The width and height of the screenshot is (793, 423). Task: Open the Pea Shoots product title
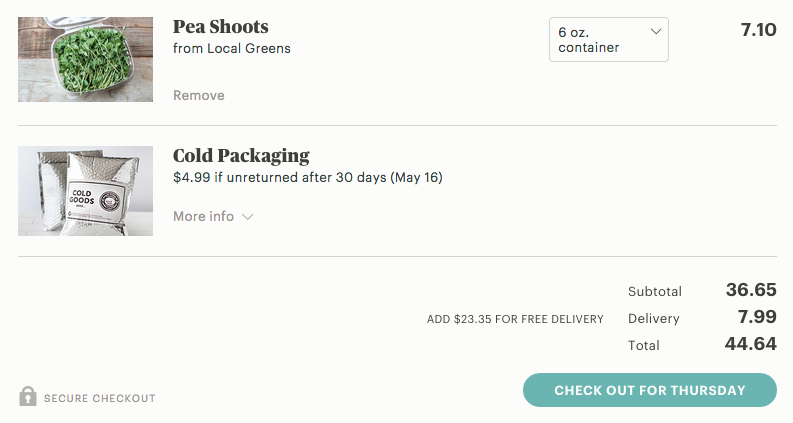coord(221,27)
